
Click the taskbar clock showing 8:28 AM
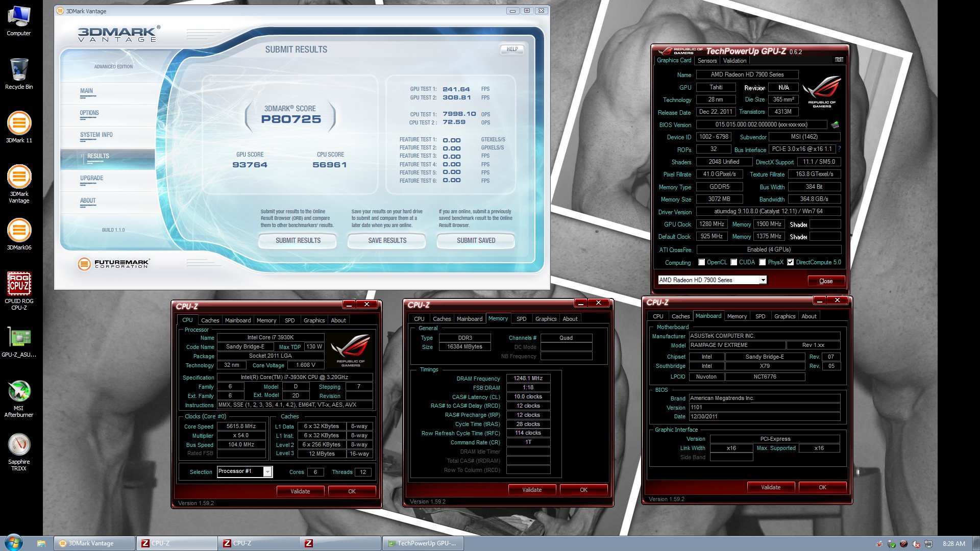tap(954, 544)
